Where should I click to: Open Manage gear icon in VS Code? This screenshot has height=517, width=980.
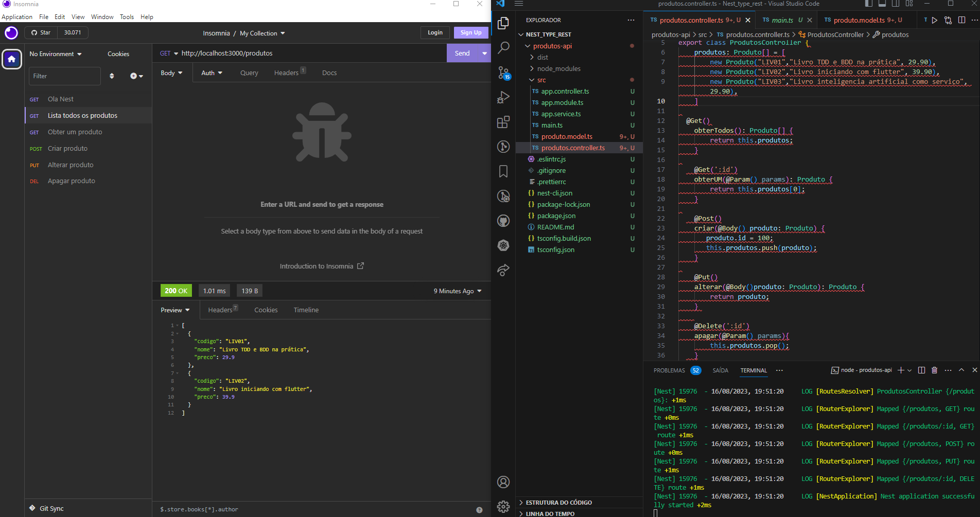click(x=503, y=507)
